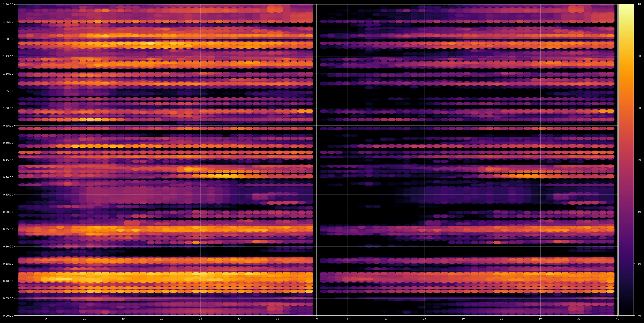This screenshot has width=644, height=323.
Task: Click x-axis tick 5 of right heatmap
Action: pos(347,319)
